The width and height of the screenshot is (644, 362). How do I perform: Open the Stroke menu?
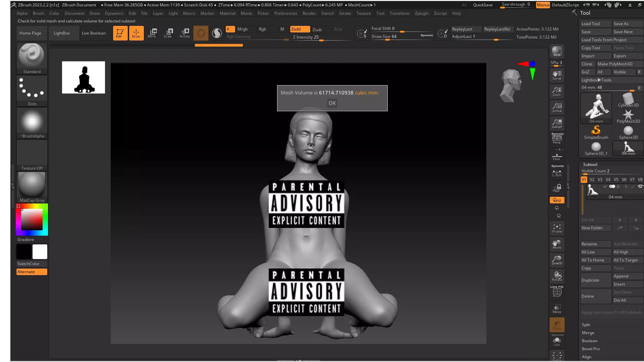(x=345, y=13)
